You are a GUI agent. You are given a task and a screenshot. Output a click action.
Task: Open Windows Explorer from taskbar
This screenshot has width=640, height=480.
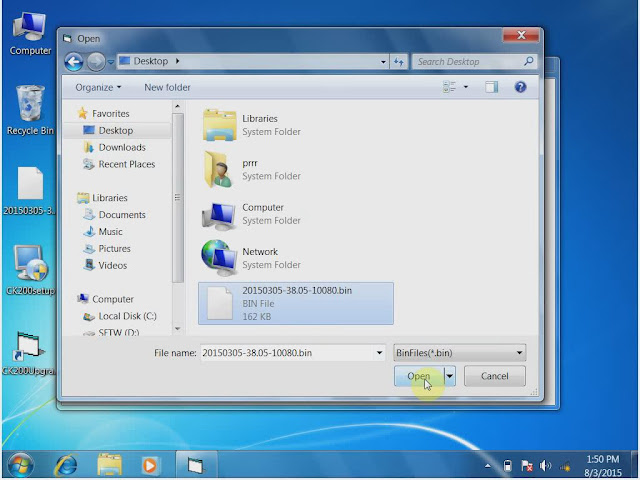[x=109, y=465]
